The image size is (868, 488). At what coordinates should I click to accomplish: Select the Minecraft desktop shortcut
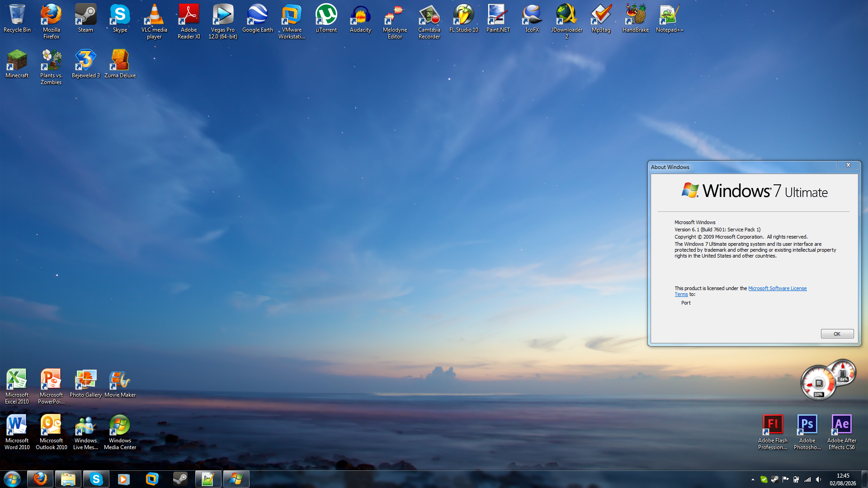pos(17,64)
